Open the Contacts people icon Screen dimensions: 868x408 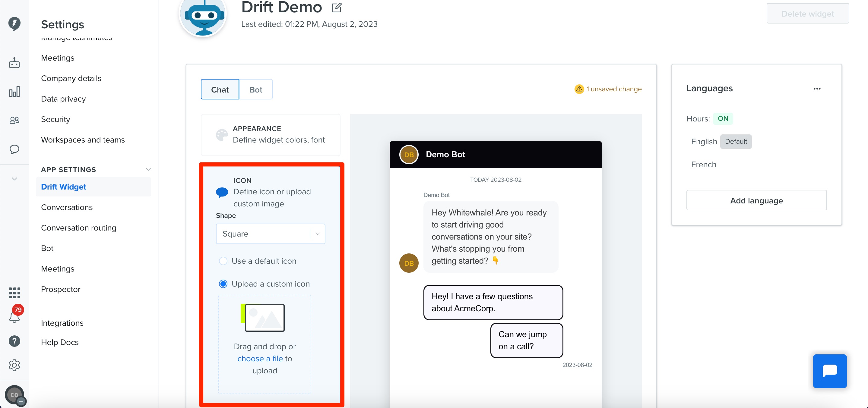click(14, 120)
